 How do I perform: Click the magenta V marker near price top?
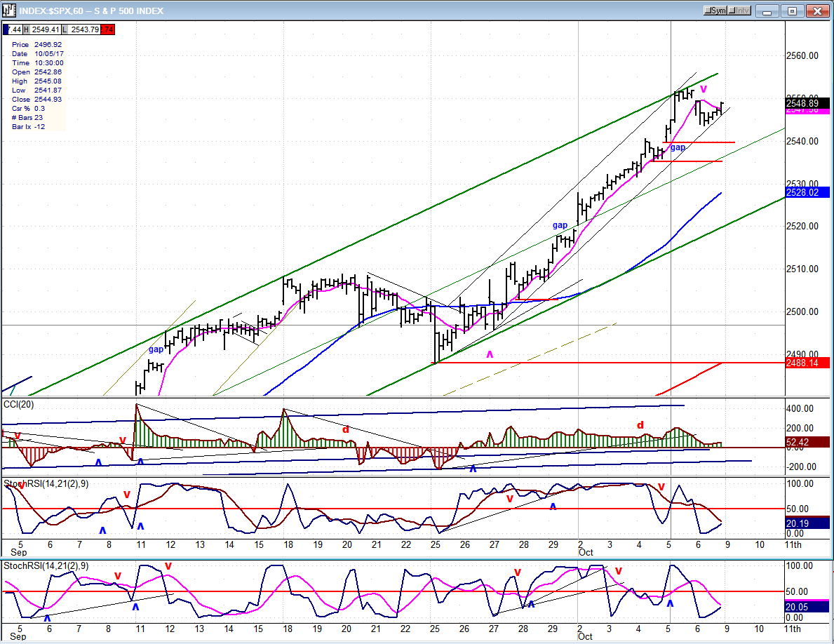[x=704, y=89]
